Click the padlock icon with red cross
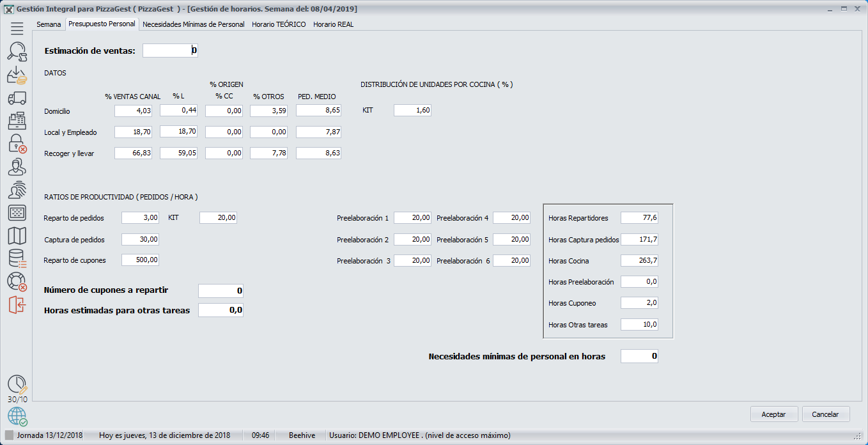868x445 pixels. pos(17,144)
